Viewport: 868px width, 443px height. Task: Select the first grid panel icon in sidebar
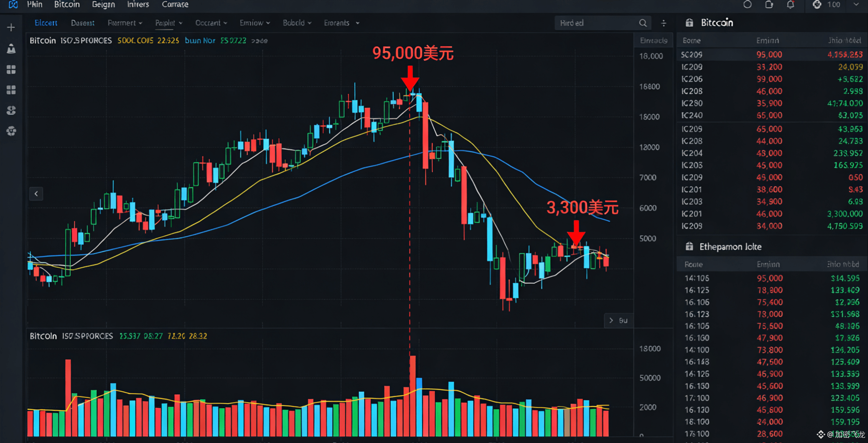click(10, 70)
